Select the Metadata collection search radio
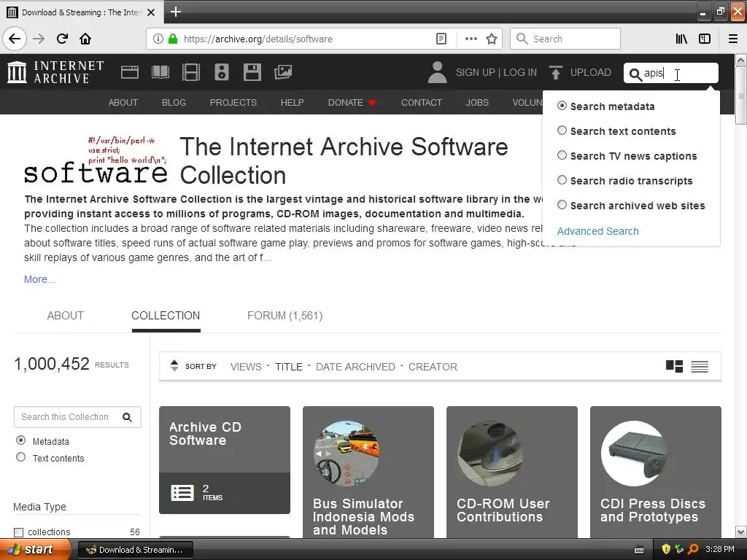Viewport: 747px width, 560px height. 20,440
